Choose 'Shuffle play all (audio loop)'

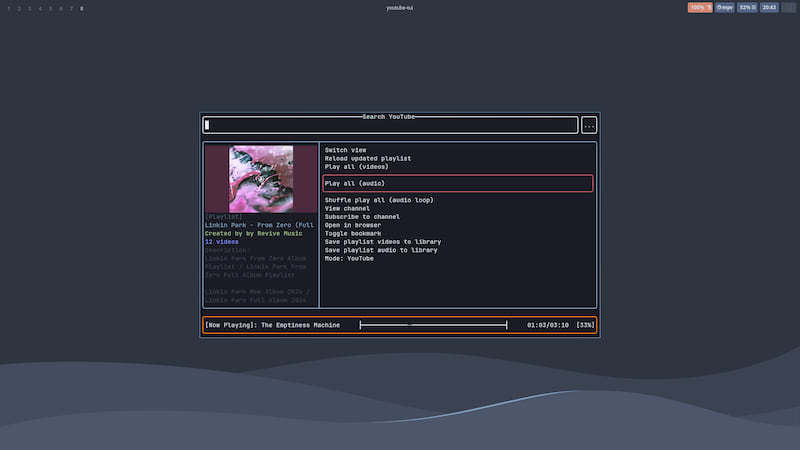379,200
